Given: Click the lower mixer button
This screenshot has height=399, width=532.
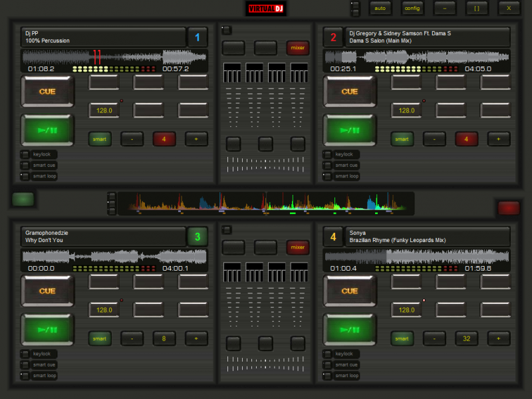Looking at the screenshot, I should point(297,247).
